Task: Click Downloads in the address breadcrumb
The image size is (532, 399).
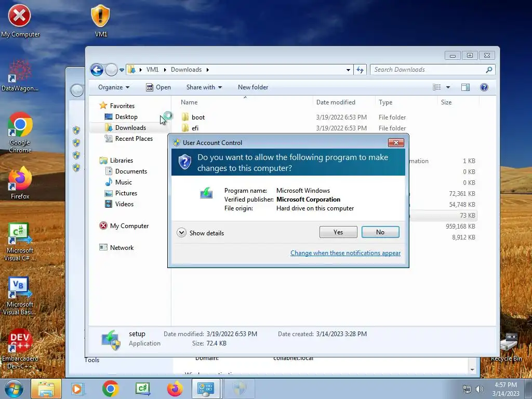Action: coord(186,70)
